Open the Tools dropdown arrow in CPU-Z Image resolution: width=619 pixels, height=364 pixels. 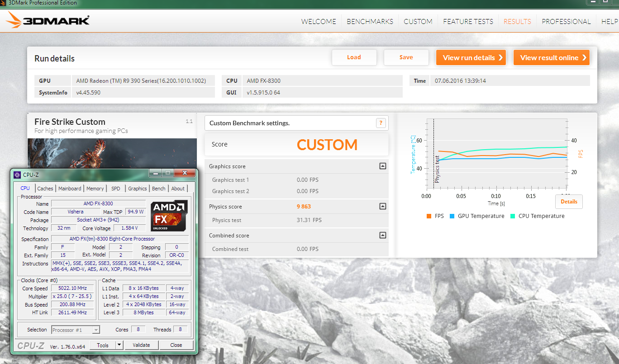click(119, 345)
